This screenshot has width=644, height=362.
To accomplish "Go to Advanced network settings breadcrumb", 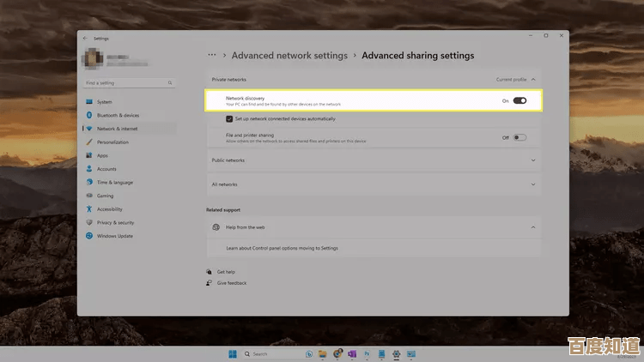I will pos(289,56).
